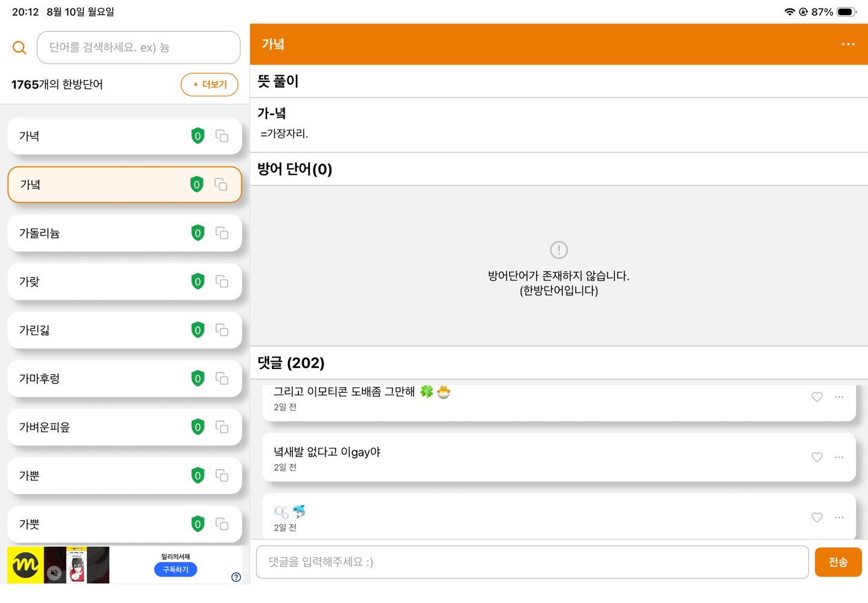Tap the shield badge on the 가뿟 row
Viewport: 868px width, 603px height.
click(198, 524)
